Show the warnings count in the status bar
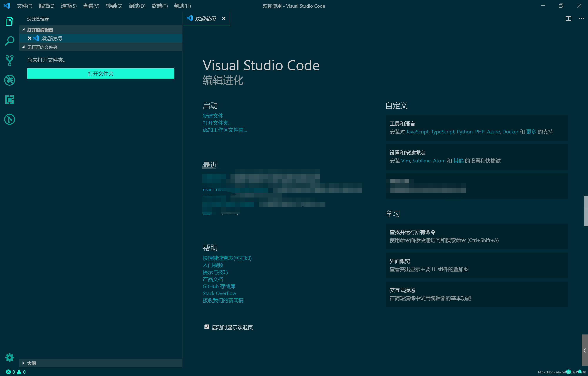 coord(21,372)
